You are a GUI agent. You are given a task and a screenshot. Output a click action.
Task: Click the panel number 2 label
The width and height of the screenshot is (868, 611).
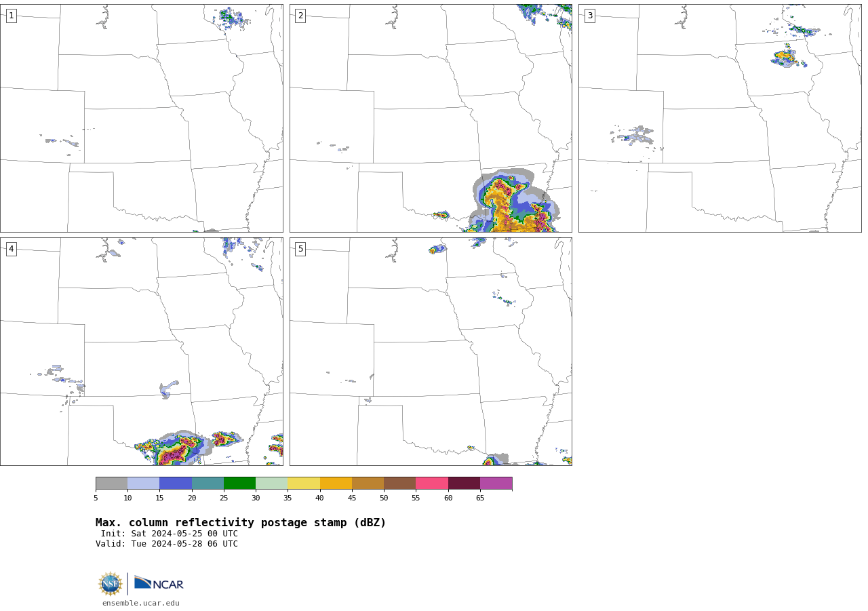(x=300, y=16)
